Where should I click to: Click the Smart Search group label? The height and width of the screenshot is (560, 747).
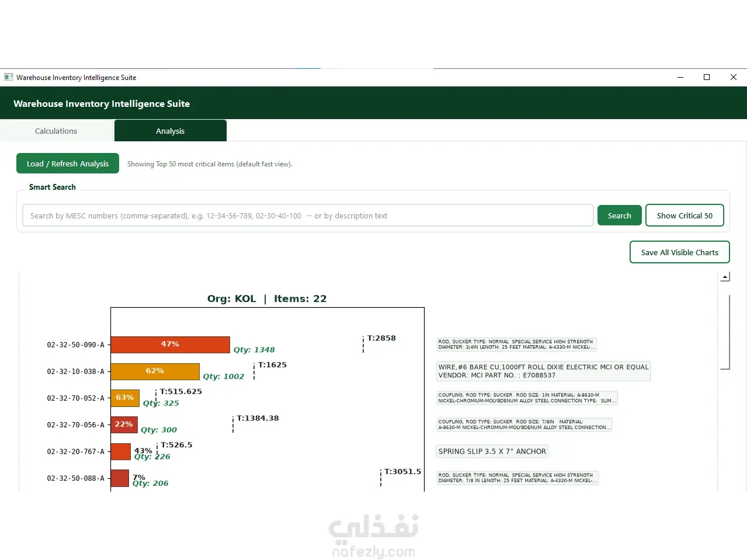pos(53,187)
